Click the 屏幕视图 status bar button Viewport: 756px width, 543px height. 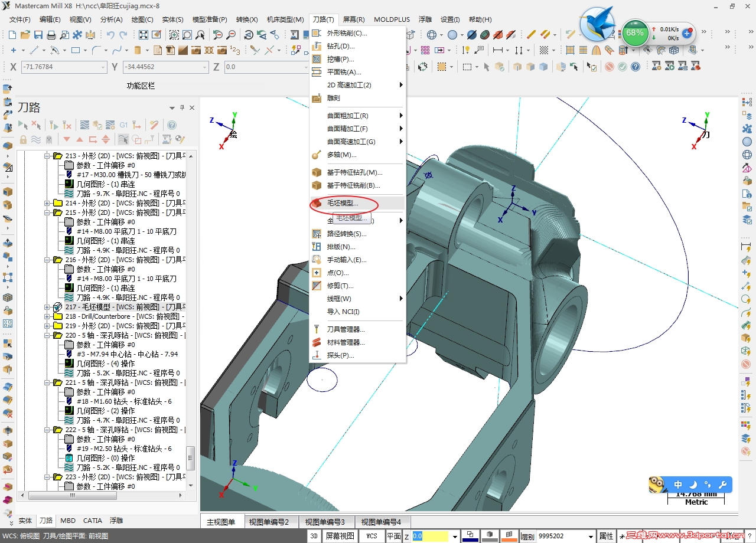[341, 536]
